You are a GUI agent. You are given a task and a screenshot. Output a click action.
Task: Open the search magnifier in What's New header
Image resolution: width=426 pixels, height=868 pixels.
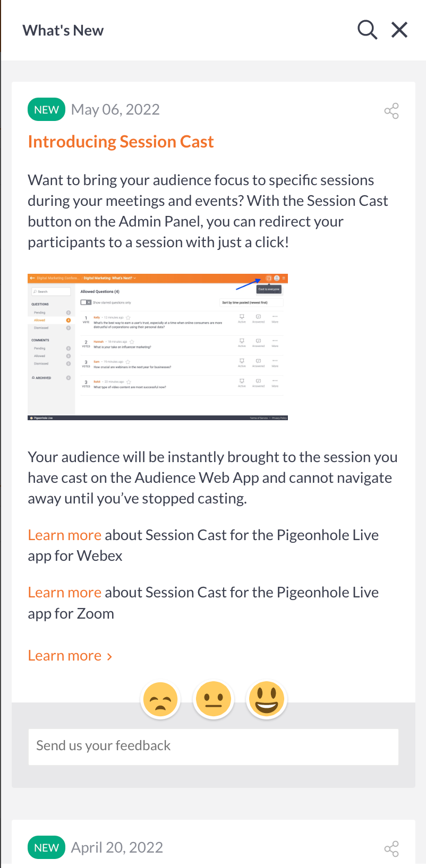367,30
